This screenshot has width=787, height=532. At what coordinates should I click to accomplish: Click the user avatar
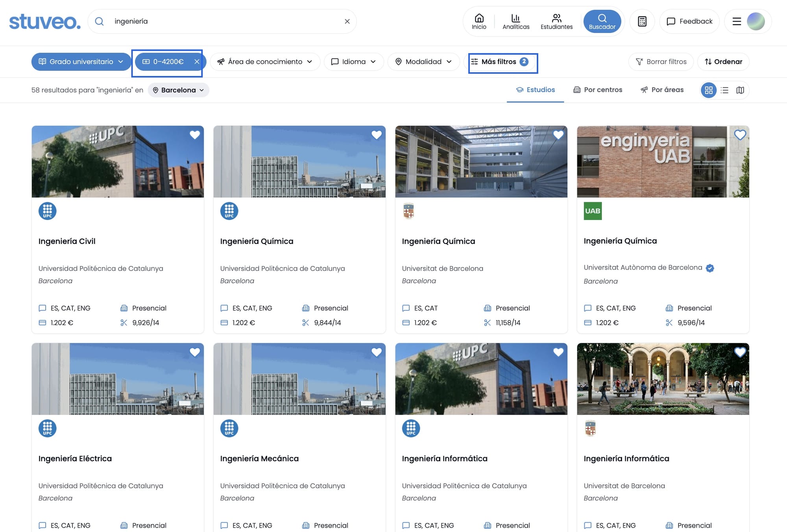[756, 21]
